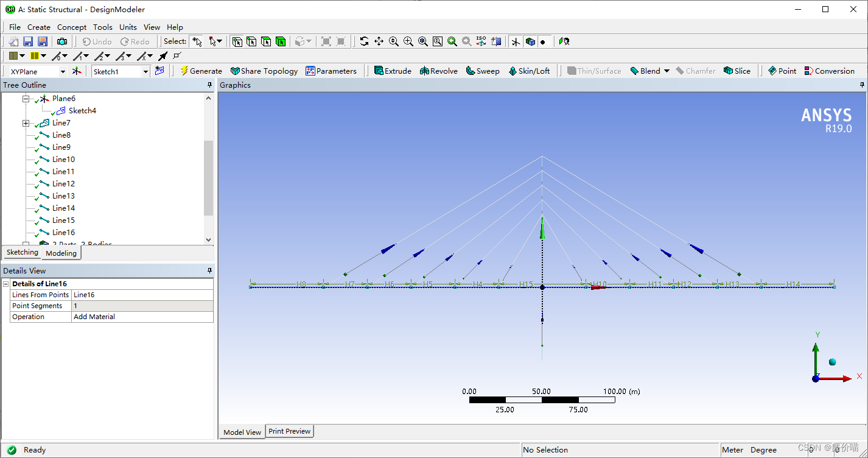Click Share Topology
Viewport: 868px width, 458px height.
pos(264,71)
